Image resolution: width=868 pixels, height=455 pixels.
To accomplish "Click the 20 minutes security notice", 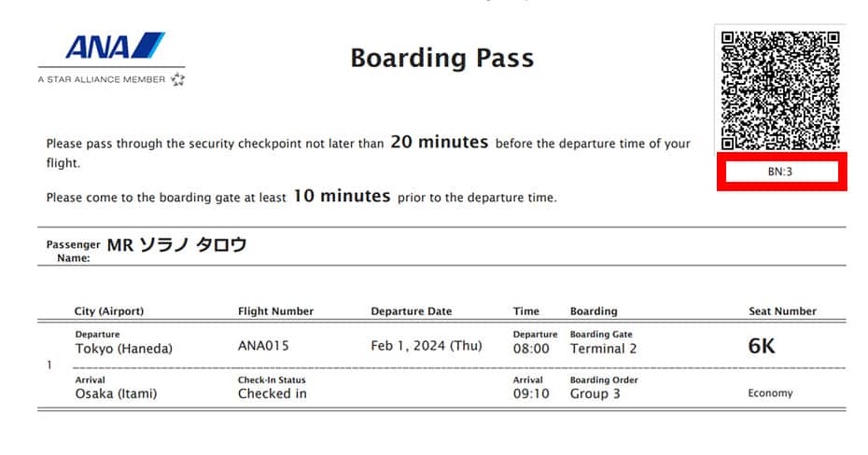I will point(440,142).
